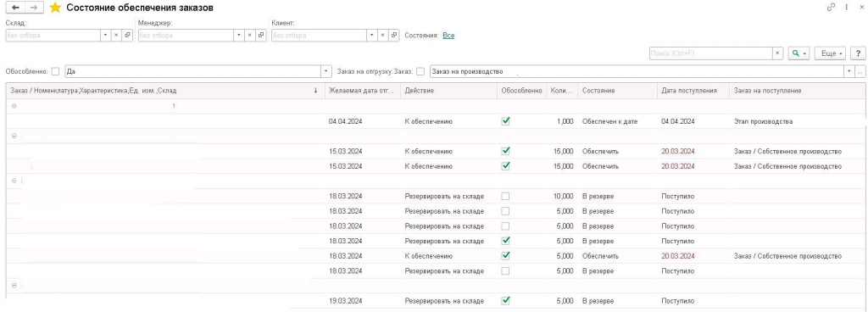Screen dimensions: 868x312
Task: Click the magnifier search button
Action: (798, 53)
